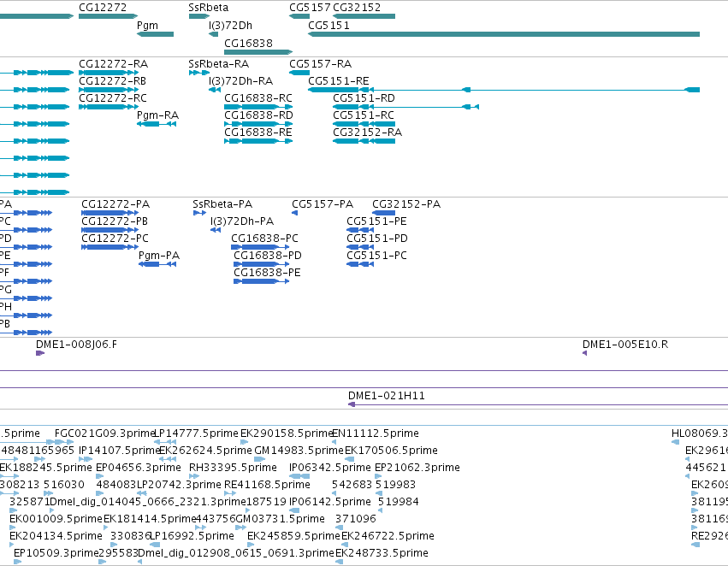Select transcript label CG16838-RC
Viewport: 728px width, 566px height.
pos(258,97)
